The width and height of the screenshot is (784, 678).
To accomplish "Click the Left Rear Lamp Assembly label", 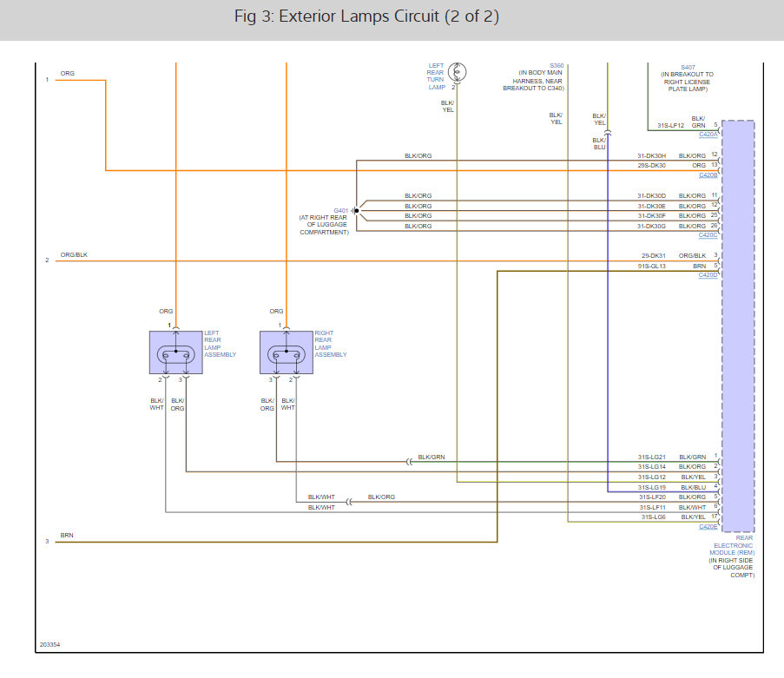I will (220, 344).
